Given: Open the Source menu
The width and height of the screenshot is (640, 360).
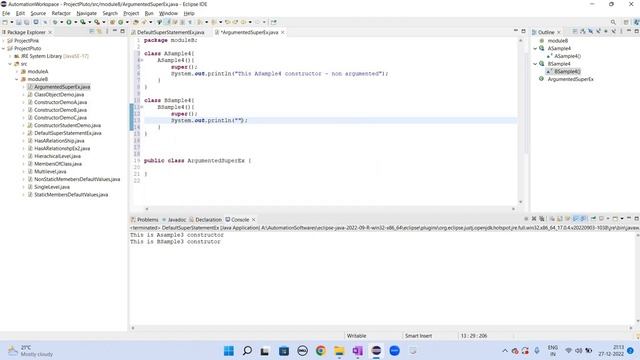Looking at the screenshot, I should (38, 13).
